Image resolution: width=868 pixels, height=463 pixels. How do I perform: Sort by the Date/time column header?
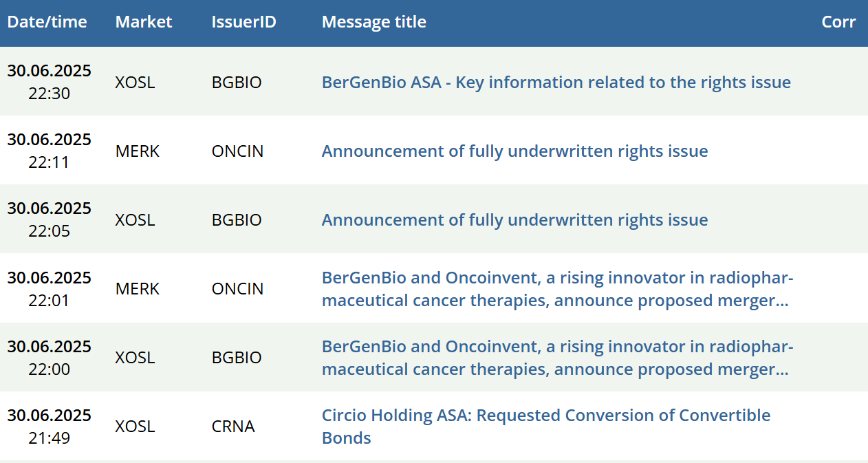tap(47, 22)
